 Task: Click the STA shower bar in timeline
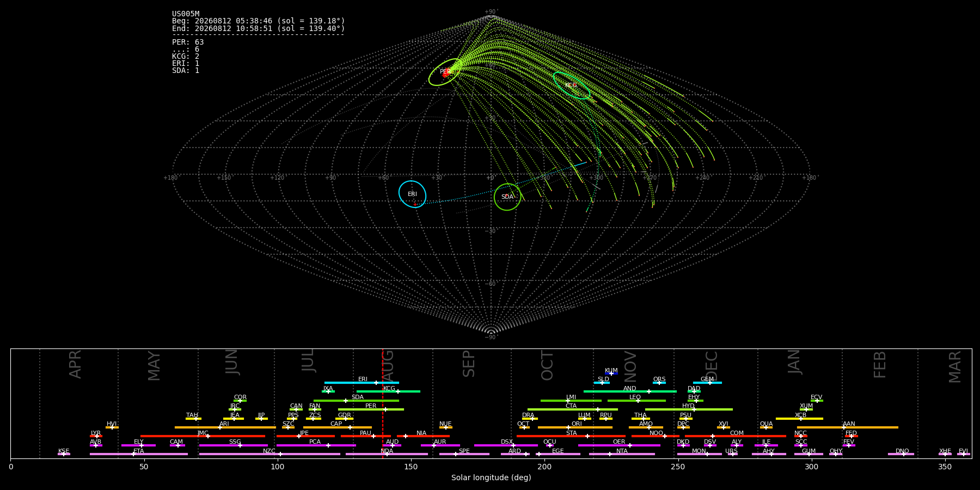tap(571, 436)
